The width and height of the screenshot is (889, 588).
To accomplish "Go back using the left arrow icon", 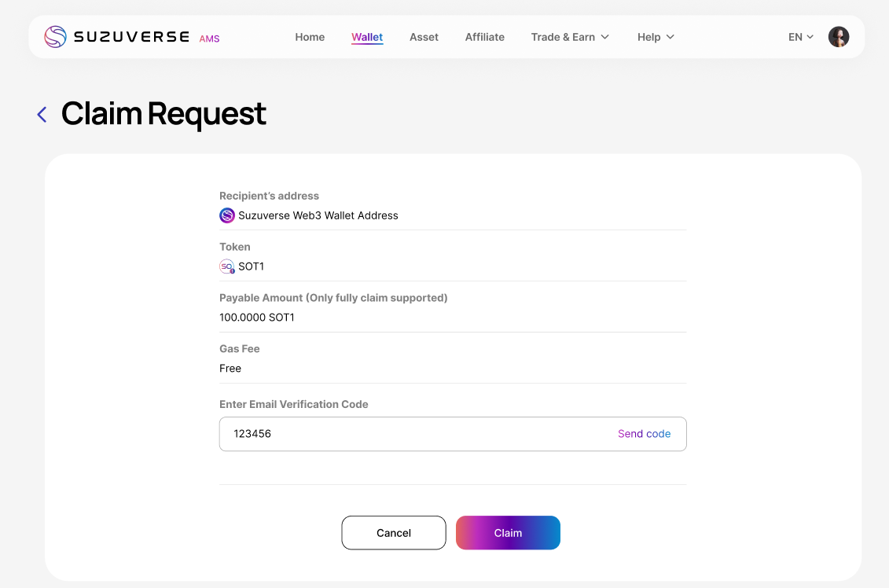I will coord(42,115).
